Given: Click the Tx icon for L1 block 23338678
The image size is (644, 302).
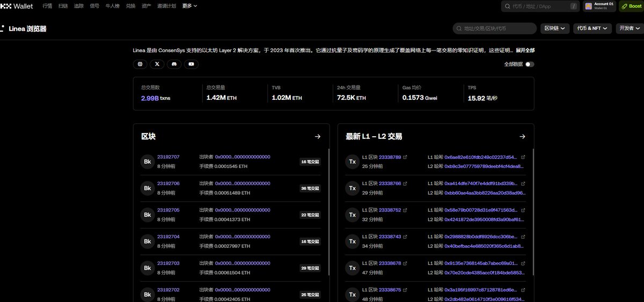Looking at the screenshot, I should [x=352, y=268].
